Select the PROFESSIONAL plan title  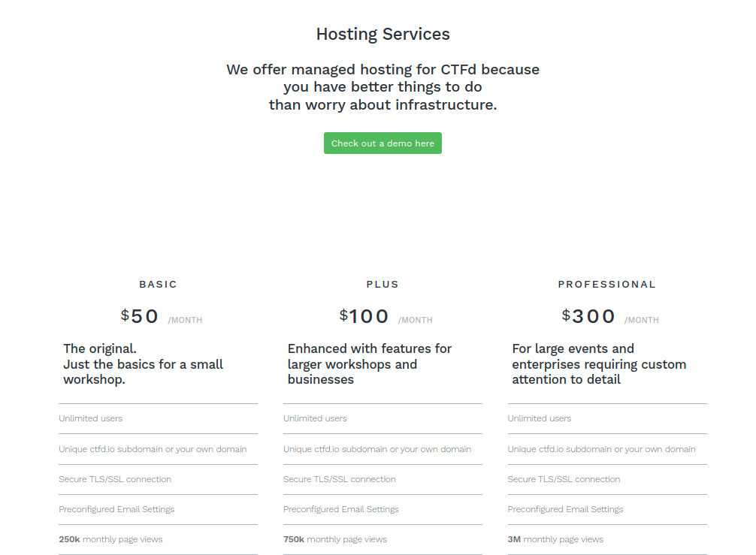(x=606, y=285)
